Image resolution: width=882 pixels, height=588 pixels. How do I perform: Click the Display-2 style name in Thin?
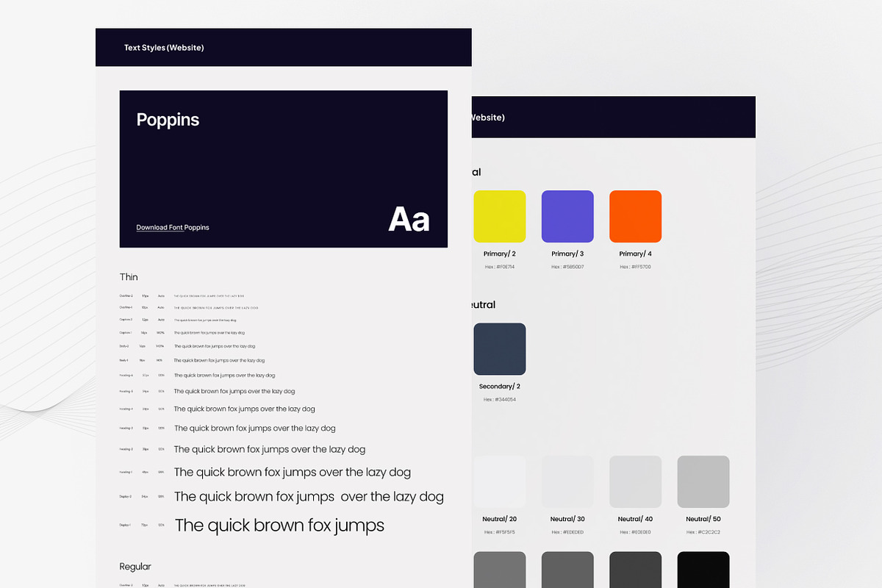[x=125, y=497]
